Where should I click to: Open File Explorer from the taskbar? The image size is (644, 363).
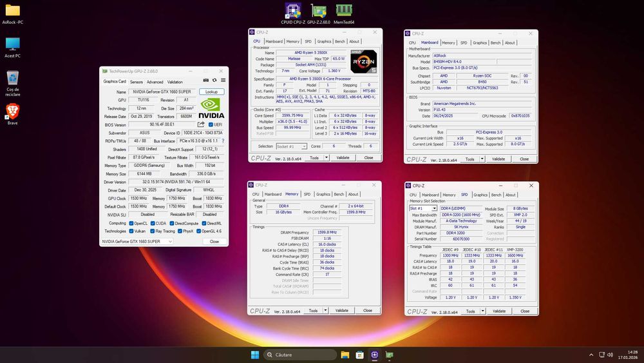click(x=345, y=355)
